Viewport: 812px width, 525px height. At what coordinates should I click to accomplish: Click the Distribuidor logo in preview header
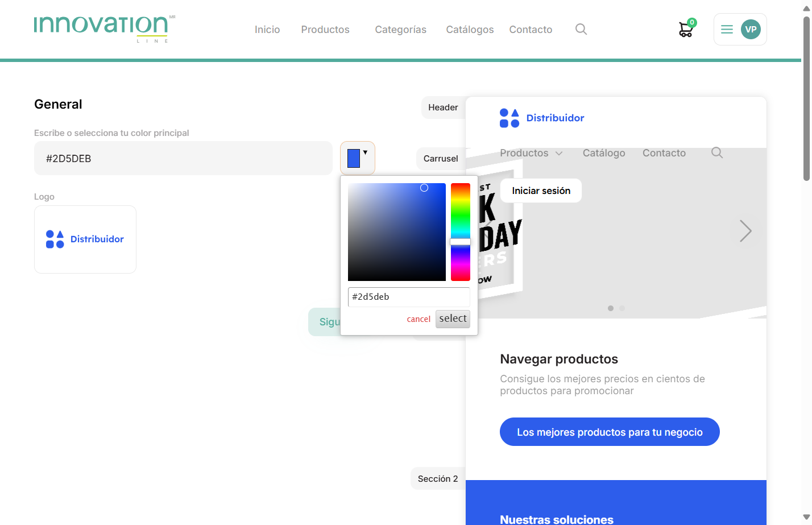(542, 118)
